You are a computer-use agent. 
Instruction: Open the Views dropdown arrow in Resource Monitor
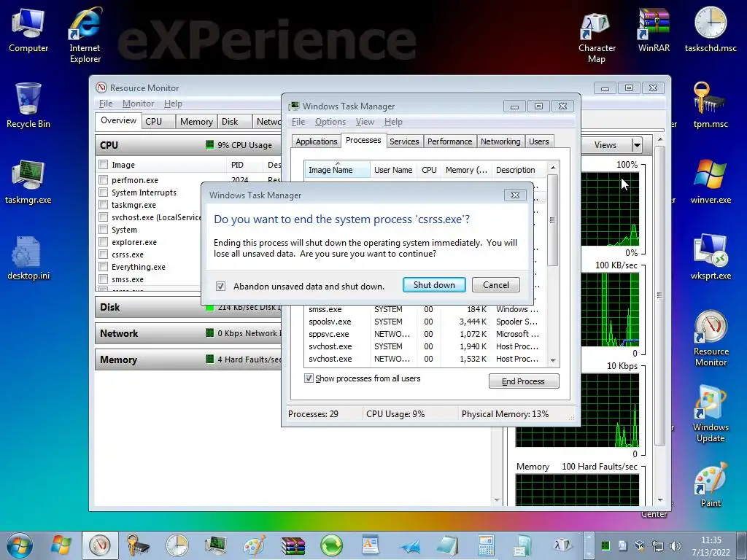[636, 145]
